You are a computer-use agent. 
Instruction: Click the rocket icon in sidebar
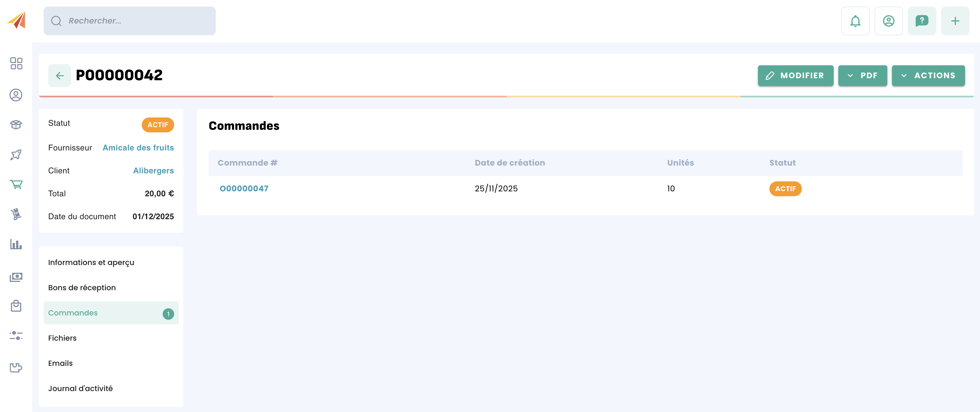[x=16, y=154]
